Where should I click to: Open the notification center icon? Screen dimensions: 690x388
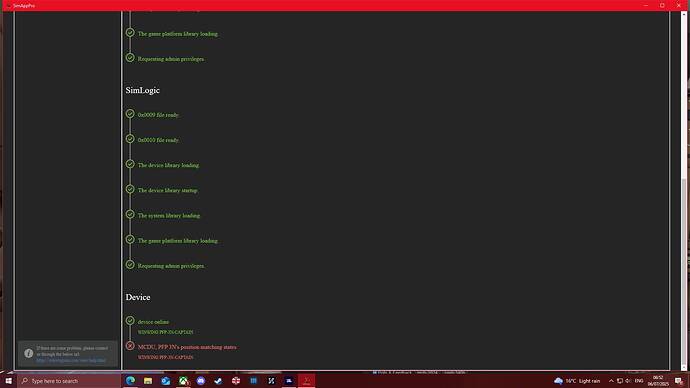point(679,381)
